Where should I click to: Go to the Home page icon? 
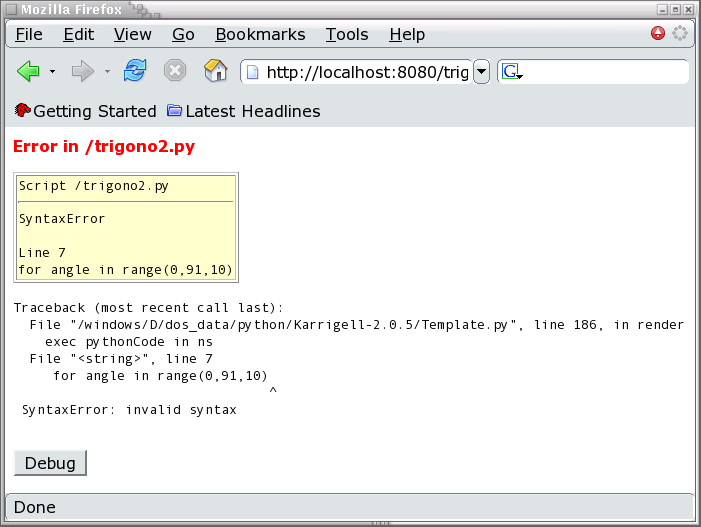pos(215,72)
